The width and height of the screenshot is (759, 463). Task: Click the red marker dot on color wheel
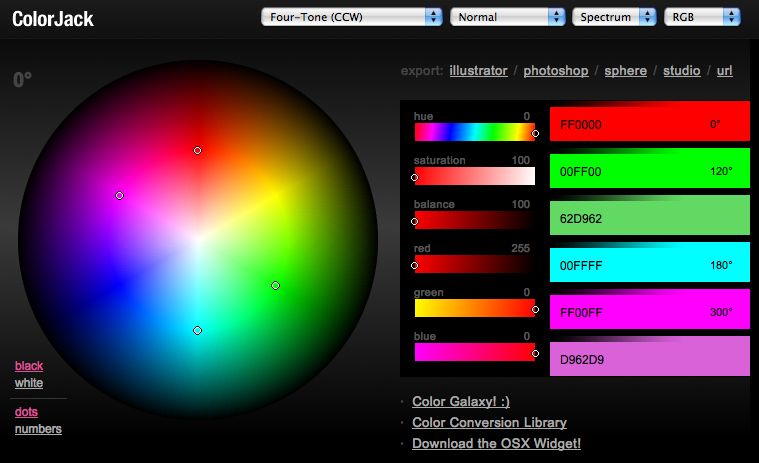coord(198,150)
